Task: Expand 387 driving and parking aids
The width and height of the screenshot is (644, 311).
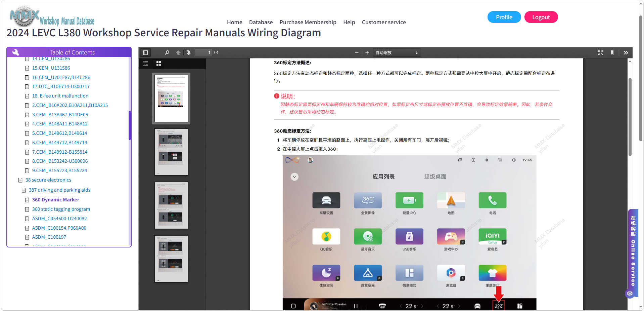Action: click(x=59, y=190)
